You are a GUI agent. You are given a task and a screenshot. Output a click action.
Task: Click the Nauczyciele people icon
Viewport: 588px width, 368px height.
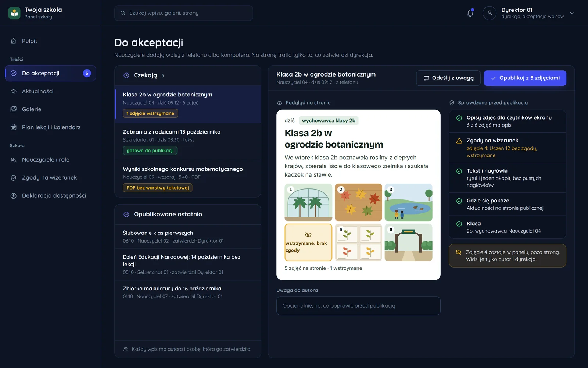[x=14, y=160]
